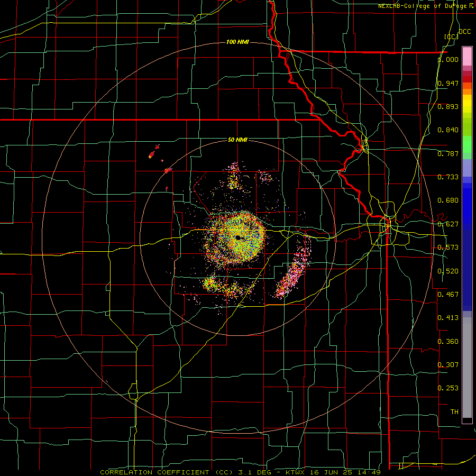This screenshot has height=476, width=476.
Task: Click the "100 NMI" range ring label
Action: (237, 42)
